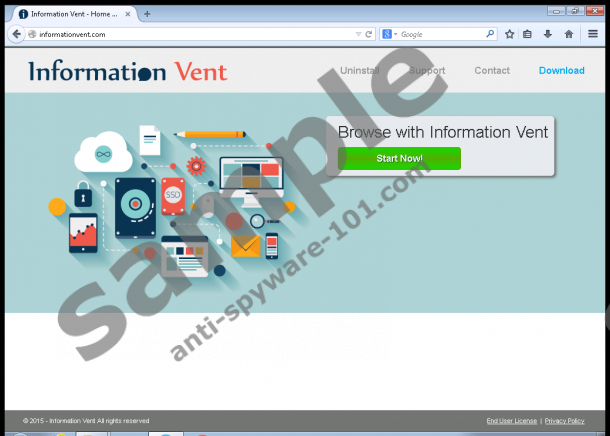610x436 pixels.
Task: Bookmark this page with the star icon
Action: [x=509, y=34]
